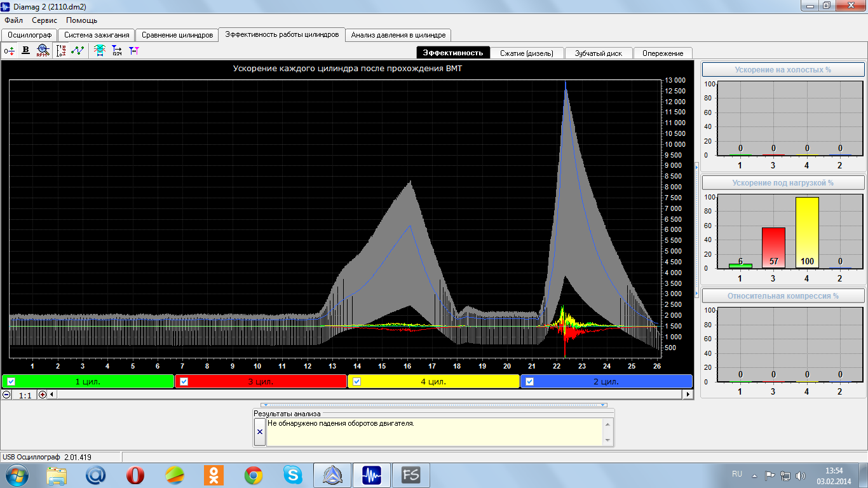Click the zero-level up/down arrows toolbar icon
The width and height of the screenshot is (868, 488).
[x=9, y=51]
